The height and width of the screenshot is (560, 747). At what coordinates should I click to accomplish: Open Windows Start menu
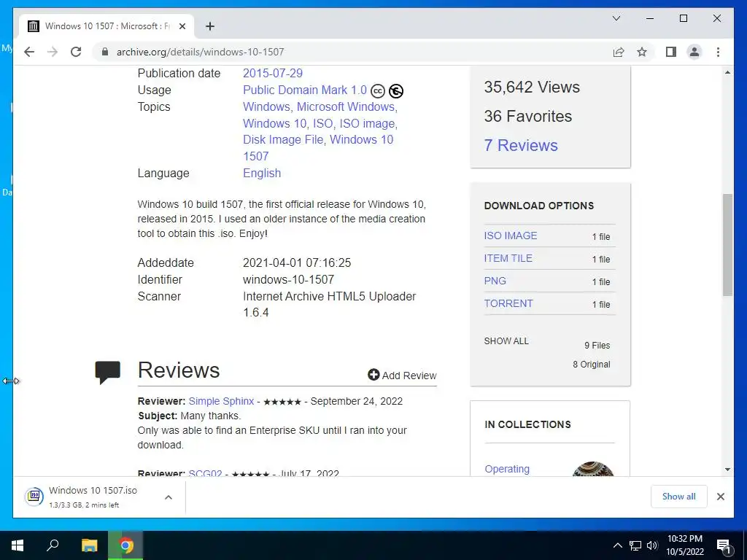pyautogui.click(x=18, y=545)
